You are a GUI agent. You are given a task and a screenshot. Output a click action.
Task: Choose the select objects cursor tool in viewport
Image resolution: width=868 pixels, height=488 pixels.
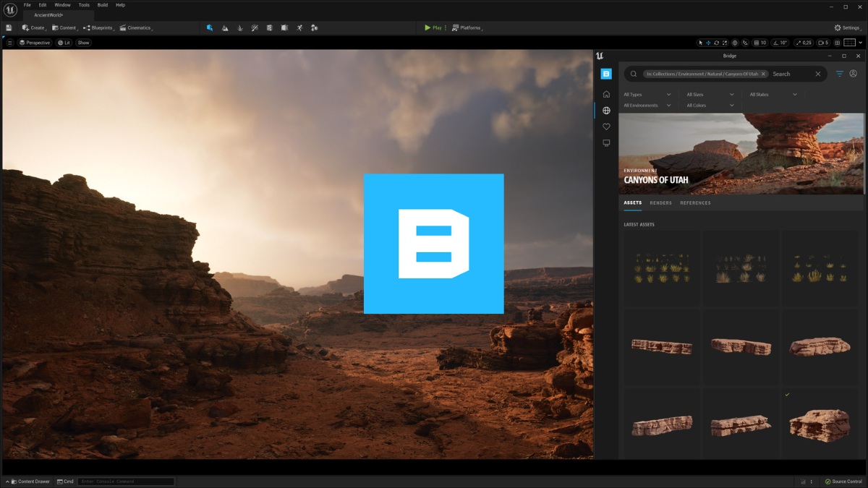coord(700,43)
